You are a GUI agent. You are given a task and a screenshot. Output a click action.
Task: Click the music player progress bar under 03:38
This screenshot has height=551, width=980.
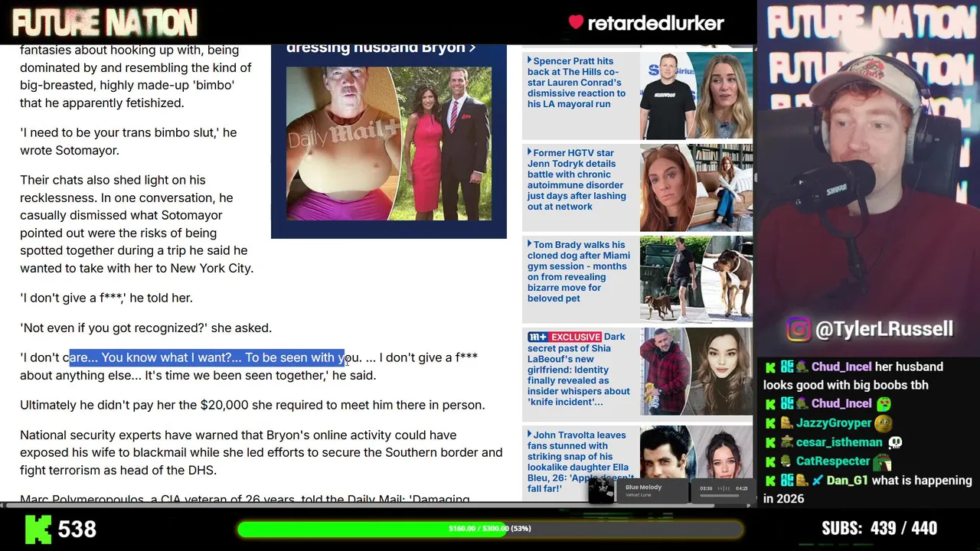[x=720, y=496]
